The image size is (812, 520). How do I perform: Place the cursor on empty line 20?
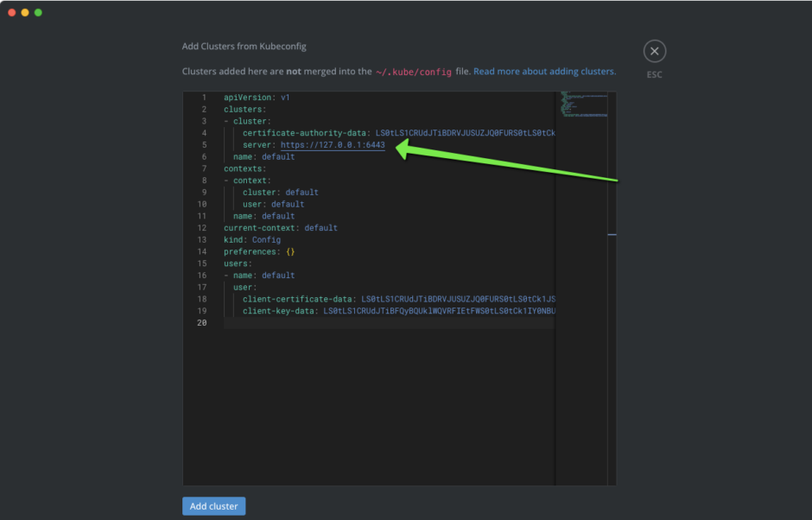tap(346, 323)
